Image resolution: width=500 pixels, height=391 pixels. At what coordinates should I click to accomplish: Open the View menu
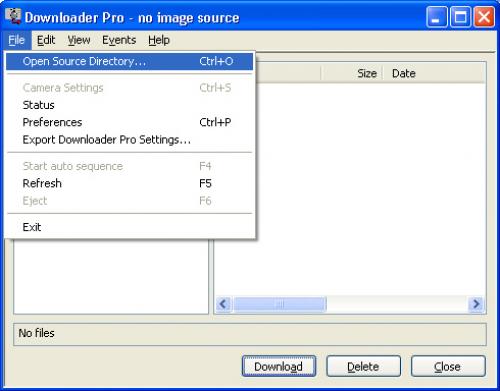(x=79, y=40)
